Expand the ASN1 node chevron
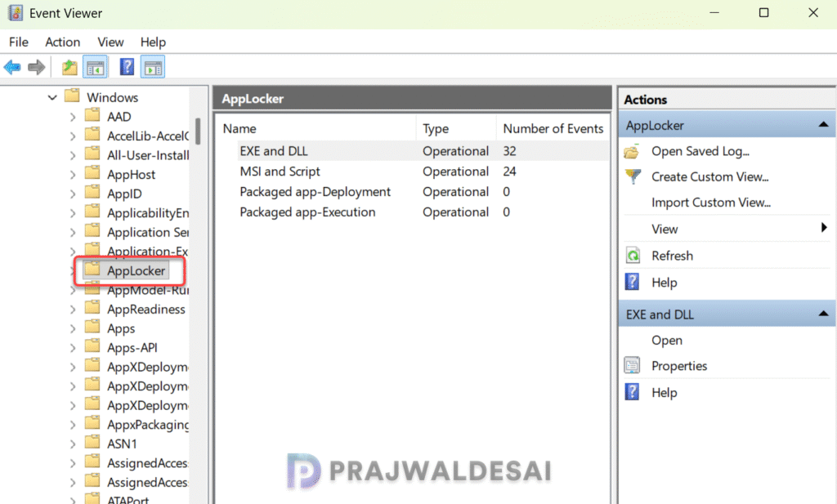The image size is (837, 504). [73, 444]
